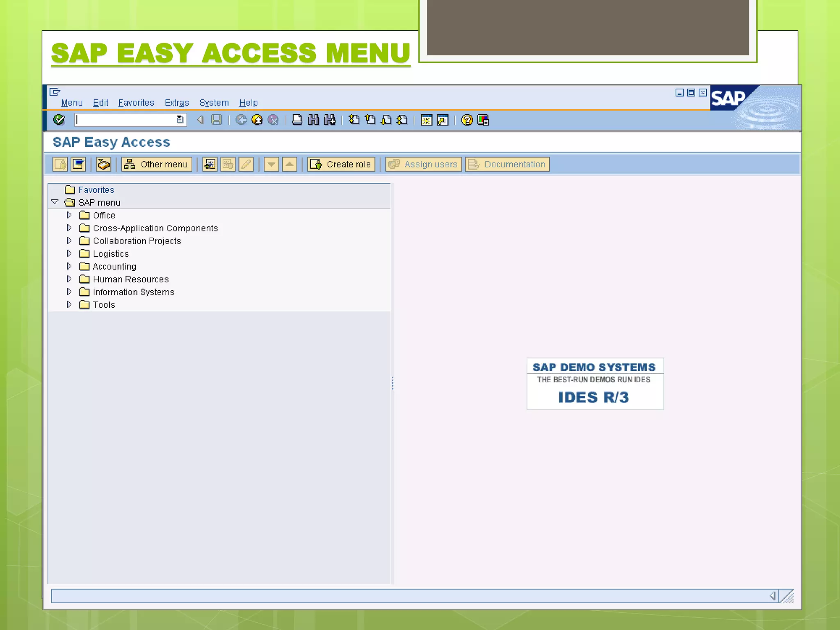Click the green Back arrow icon
The height and width of the screenshot is (630, 840).
coord(241,120)
